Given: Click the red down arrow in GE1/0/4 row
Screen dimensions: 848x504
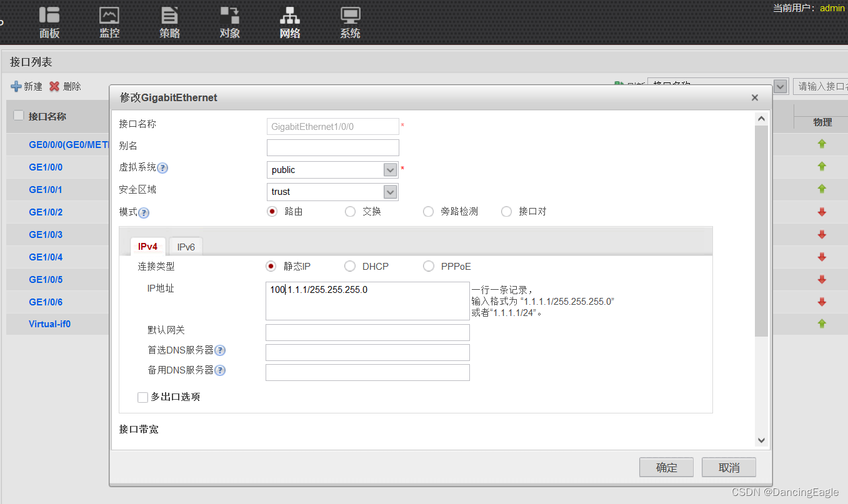Looking at the screenshot, I should click(x=822, y=257).
